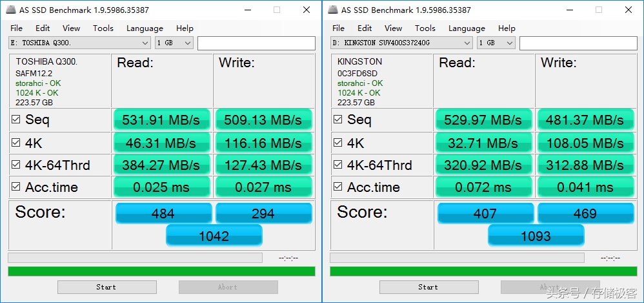Click write score 469

(586, 213)
